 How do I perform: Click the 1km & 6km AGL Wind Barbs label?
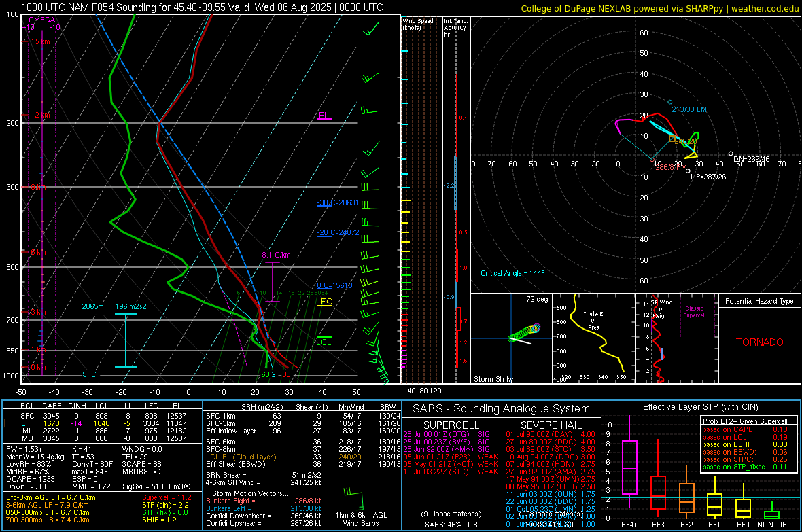pos(361,519)
